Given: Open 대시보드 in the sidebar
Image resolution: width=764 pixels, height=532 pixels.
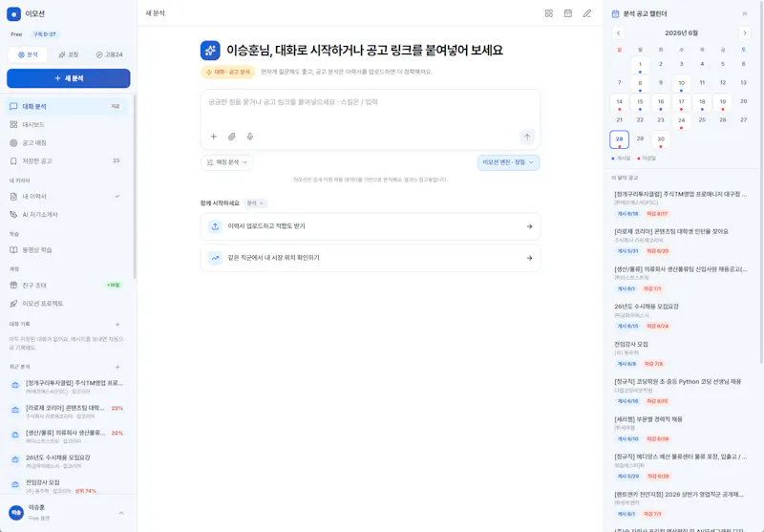Looking at the screenshot, I should 66,125.
